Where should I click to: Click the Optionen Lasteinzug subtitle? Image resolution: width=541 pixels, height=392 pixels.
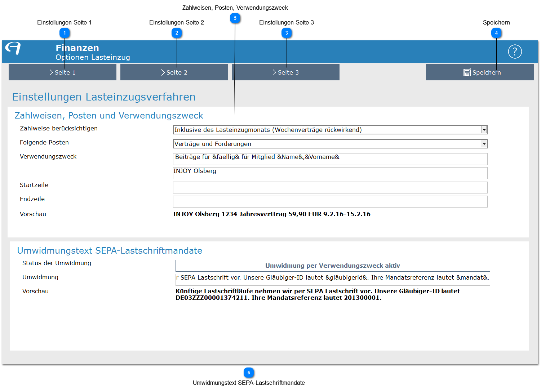pyautogui.click(x=93, y=57)
